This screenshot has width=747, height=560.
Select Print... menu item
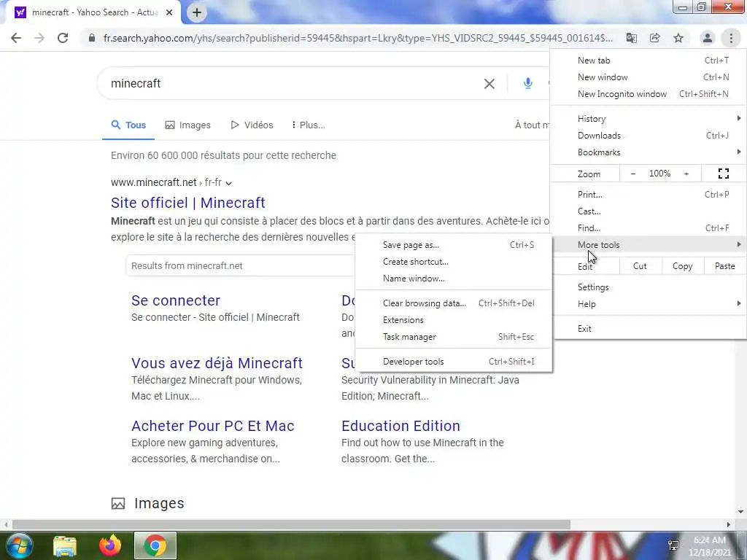[649, 195]
